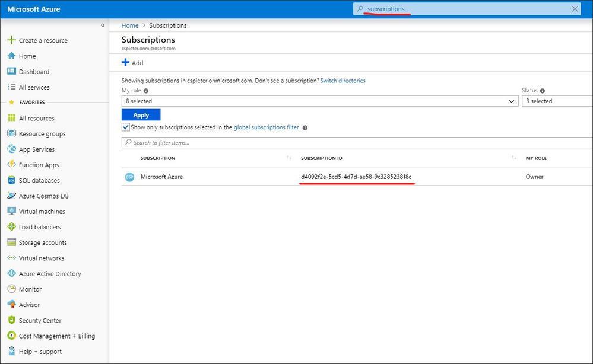
Task: Click the Apply button
Action: (x=141, y=115)
